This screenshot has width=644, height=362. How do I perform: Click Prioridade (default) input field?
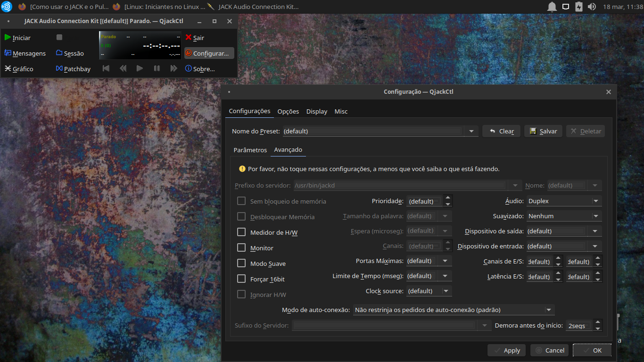click(425, 201)
